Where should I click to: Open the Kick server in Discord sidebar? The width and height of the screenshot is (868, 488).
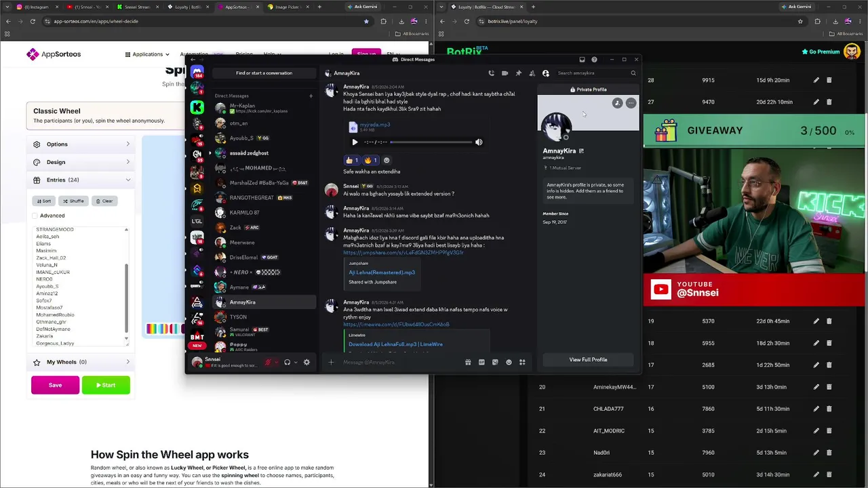197,107
